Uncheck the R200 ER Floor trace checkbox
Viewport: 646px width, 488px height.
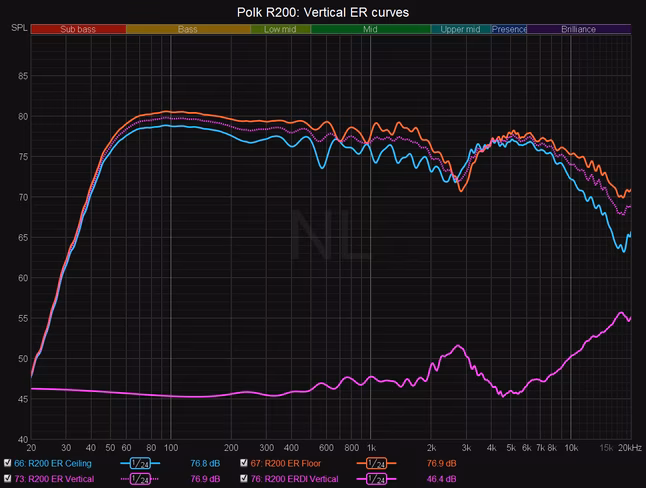[x=244, y=463]
